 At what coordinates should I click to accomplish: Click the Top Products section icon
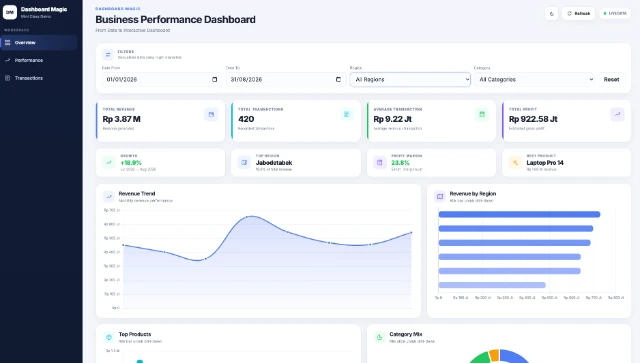(109, 337)
